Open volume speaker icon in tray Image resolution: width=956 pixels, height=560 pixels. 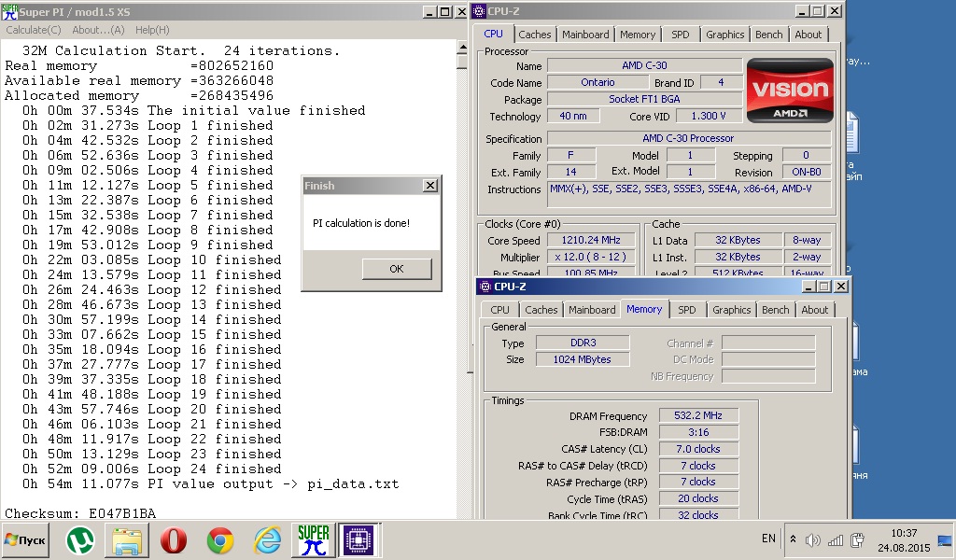click(813, 539)
